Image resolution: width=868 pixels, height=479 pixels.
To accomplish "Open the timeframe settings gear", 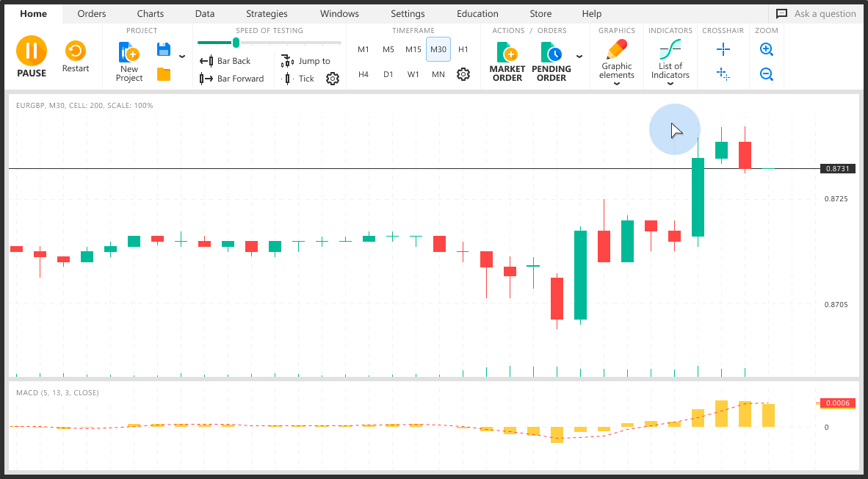I will [x=463, y=73].
